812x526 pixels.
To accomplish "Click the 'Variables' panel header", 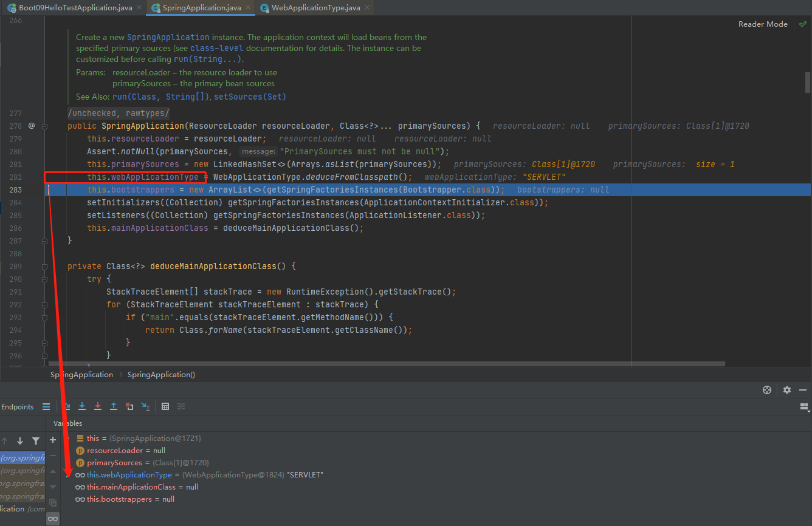I will [67, 423].
